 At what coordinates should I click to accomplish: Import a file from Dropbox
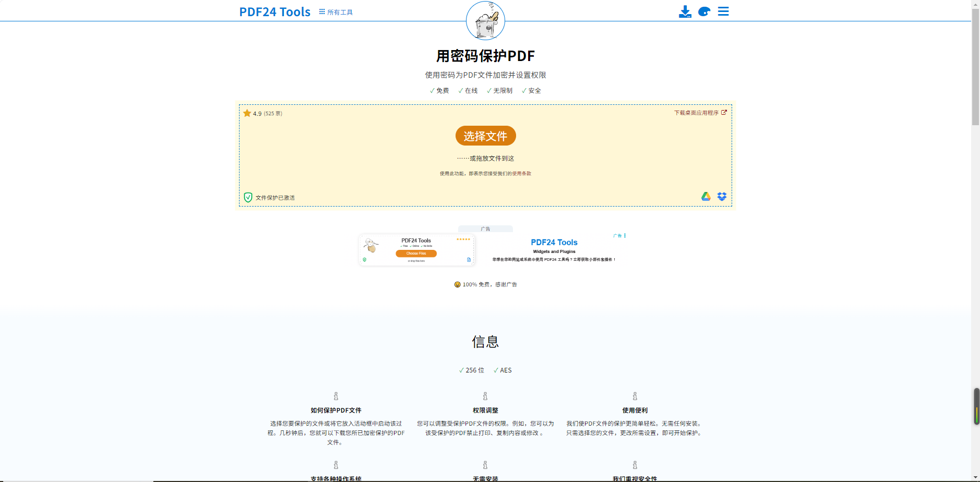coord(722,197)
